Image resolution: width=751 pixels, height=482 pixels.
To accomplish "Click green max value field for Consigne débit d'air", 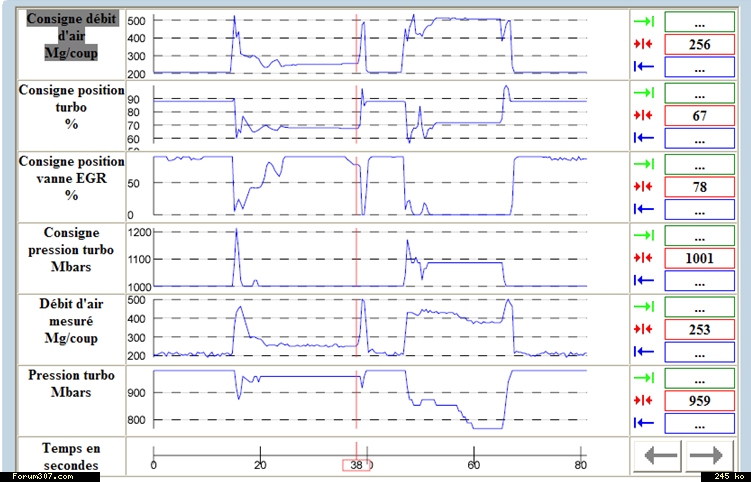I will click(699, 22).
